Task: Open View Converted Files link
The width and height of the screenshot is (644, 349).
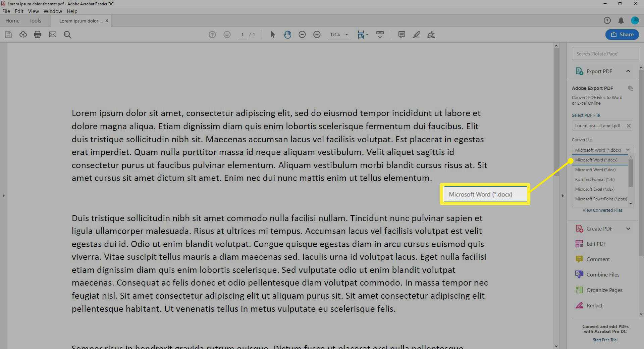Action: coord(602,210)
